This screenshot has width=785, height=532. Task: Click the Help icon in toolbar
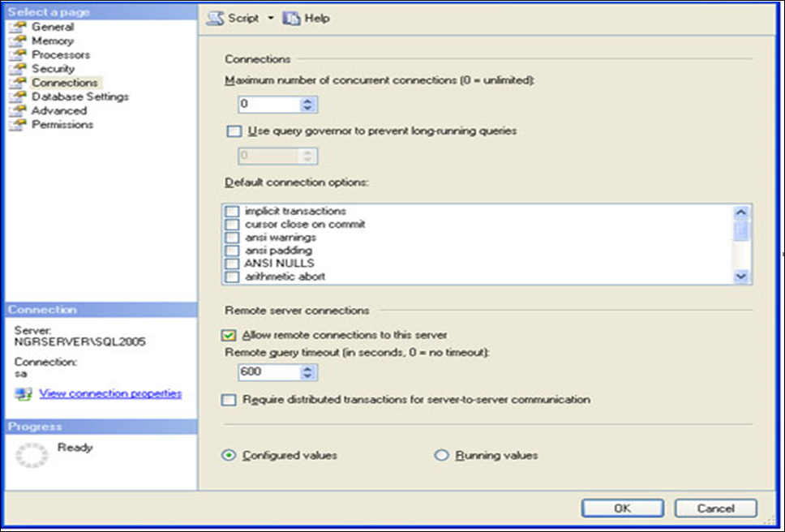tap(291, 18)
